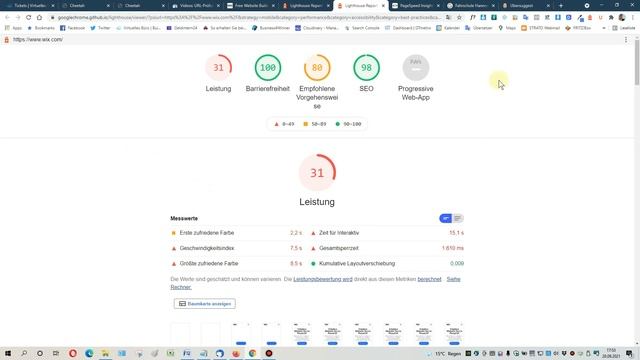Click the taskbar clock and date

click(611, 353)
